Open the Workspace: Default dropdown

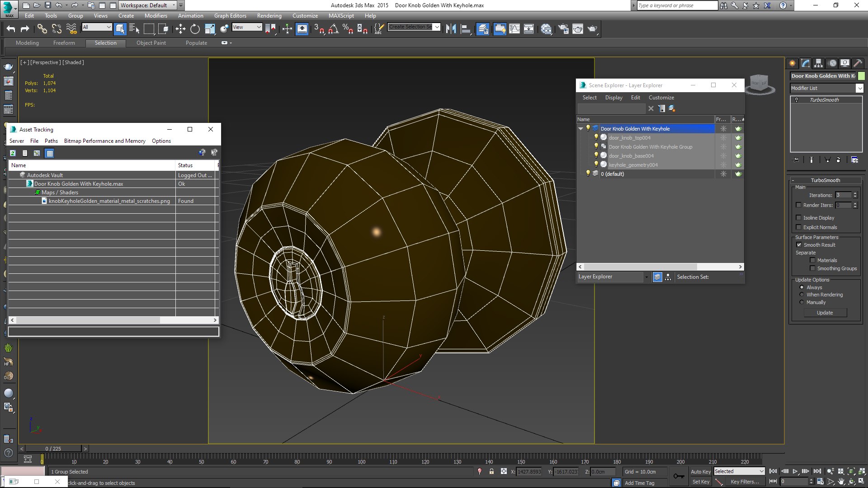147,5
